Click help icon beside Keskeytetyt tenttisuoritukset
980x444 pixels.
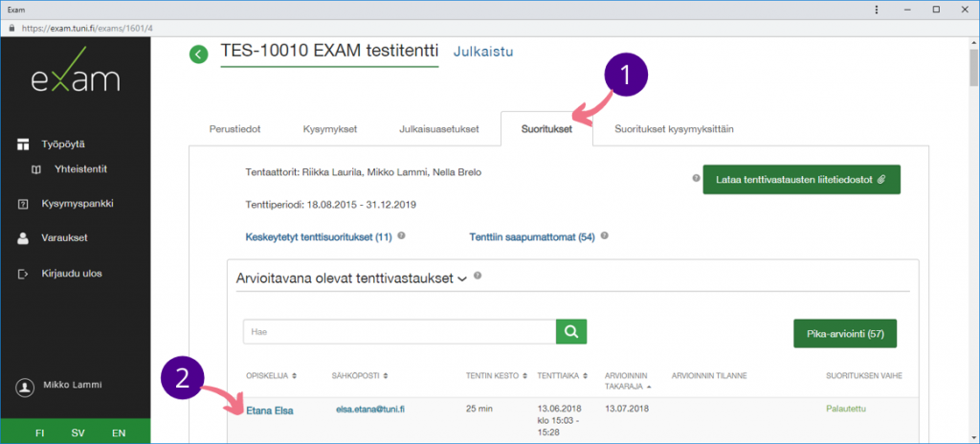[402, 235]
